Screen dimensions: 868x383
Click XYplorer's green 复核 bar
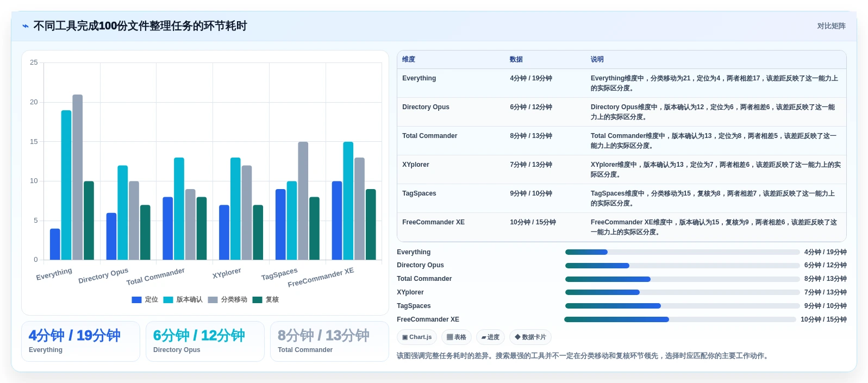[258, 233]
